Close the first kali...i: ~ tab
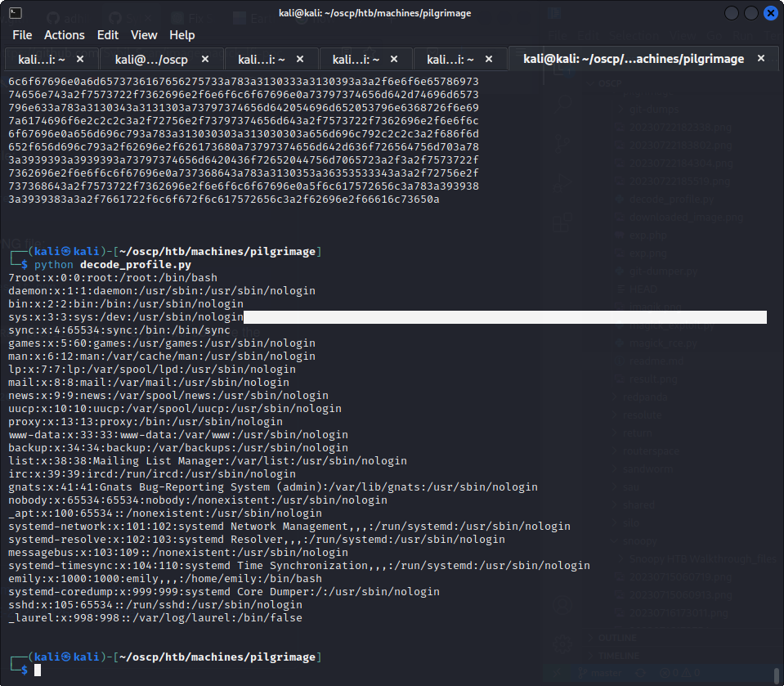The image size is (784, 686). (80, 59)
